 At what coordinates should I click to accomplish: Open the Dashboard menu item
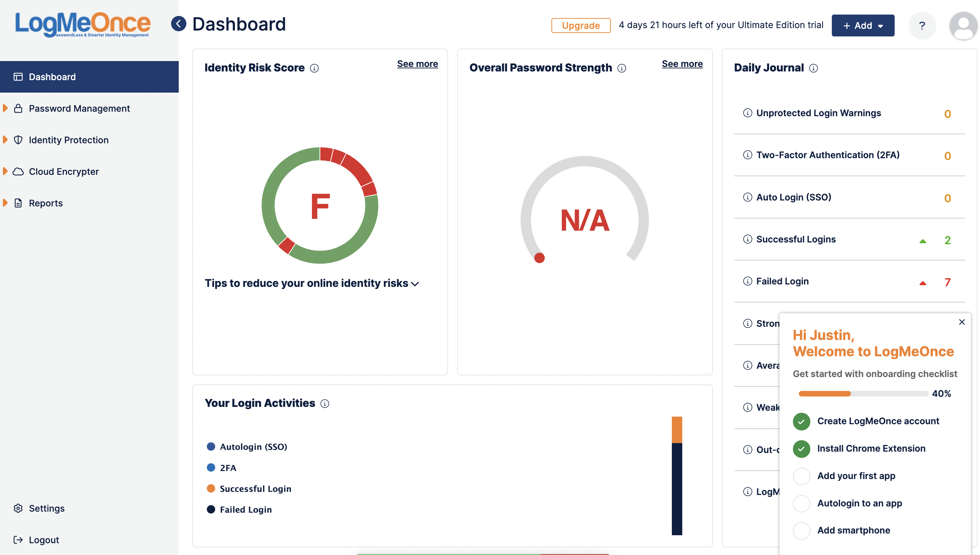coord(89,77)
